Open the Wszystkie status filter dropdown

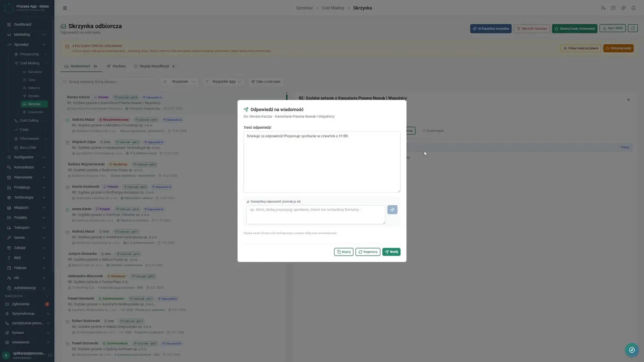pos(180,82)
